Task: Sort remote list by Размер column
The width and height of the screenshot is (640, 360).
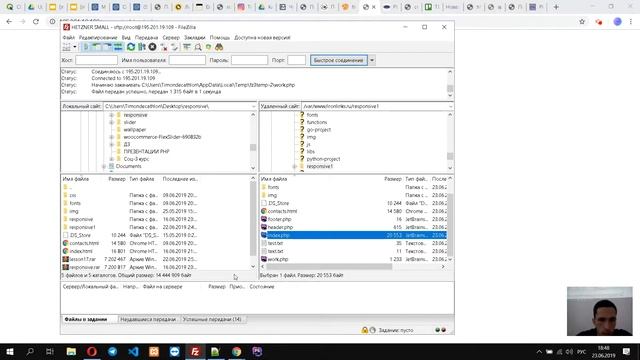Action: pos(393,179)
